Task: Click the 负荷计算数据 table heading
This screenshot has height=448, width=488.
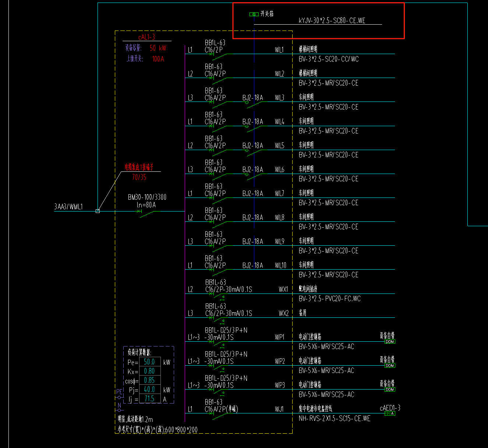Action: point(139,352)
